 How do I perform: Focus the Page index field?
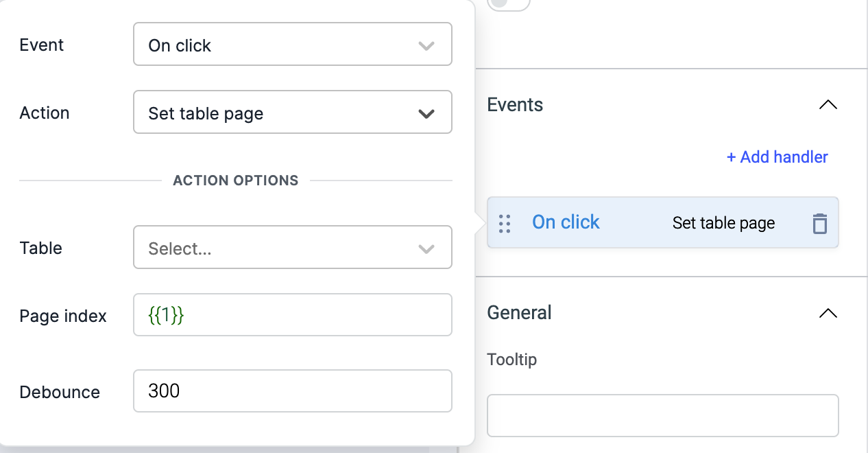292,315
